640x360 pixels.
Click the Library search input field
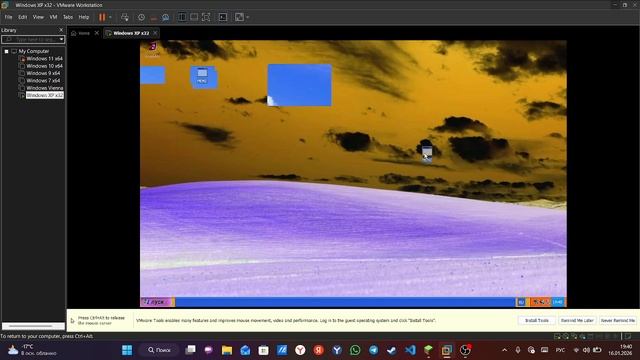pyautogui.click(x=31, y=39)
